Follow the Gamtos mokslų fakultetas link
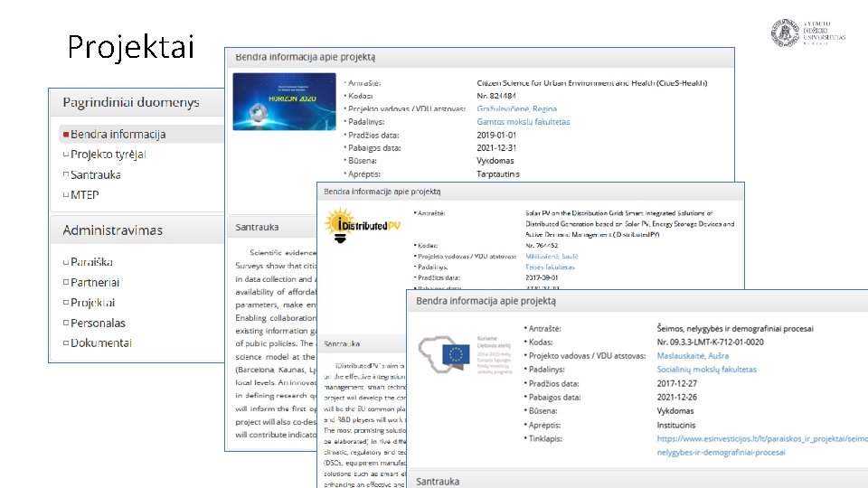 point(524,122)
